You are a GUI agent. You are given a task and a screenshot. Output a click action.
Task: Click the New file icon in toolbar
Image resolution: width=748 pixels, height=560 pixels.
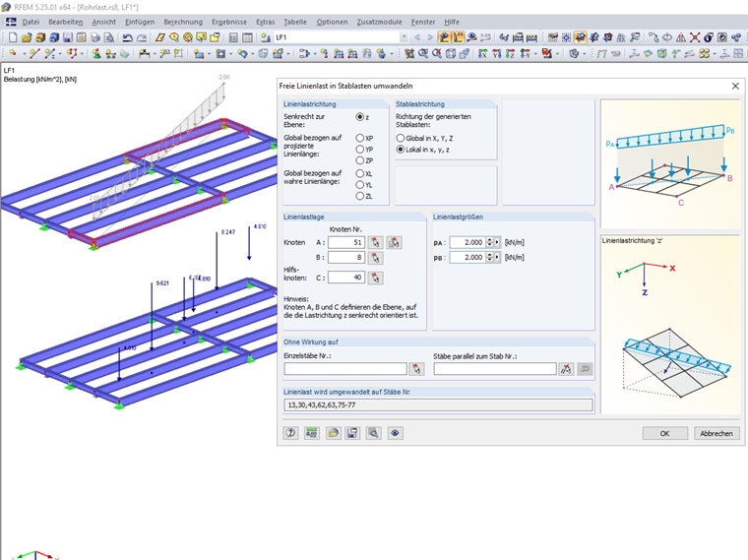click(x=13, y=37)
